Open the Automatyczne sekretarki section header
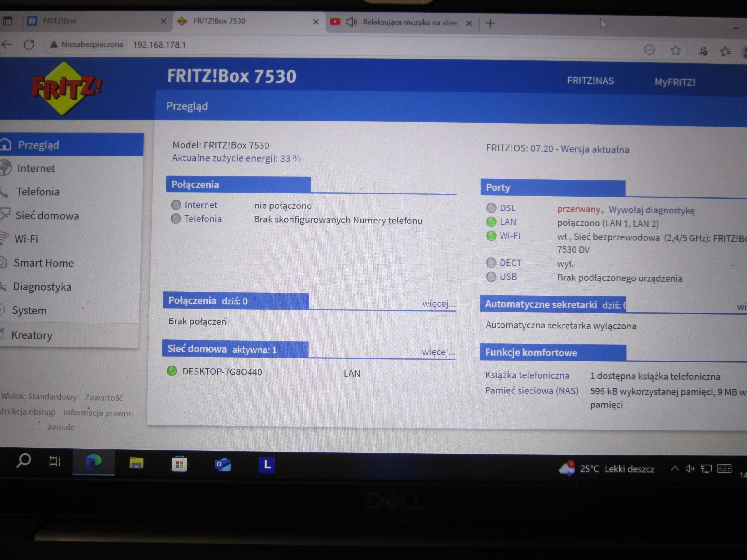Image resolution: width=747 pixels, height=560 pixels. point(553,304)
